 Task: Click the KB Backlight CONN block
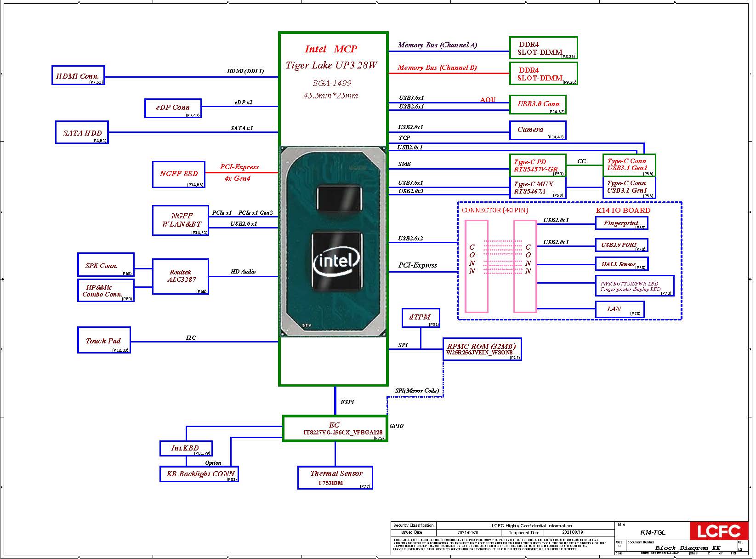point(199,474)
